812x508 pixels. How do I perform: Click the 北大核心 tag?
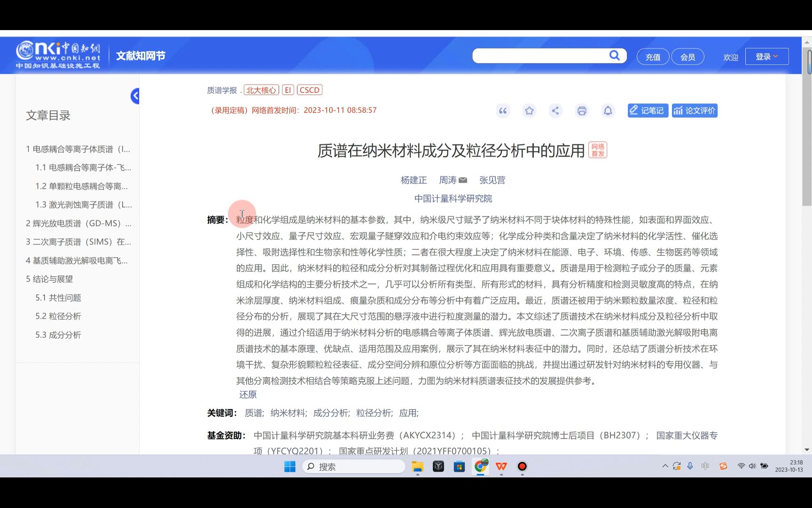[261, 90]
